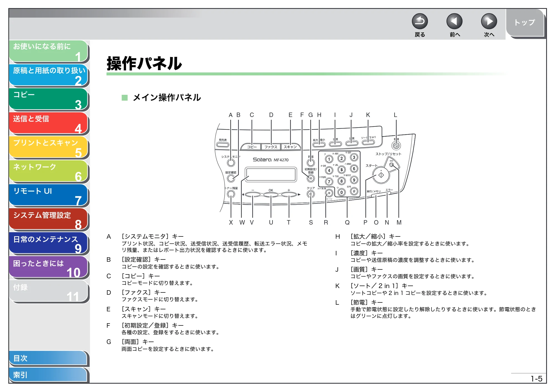Click the 節電 power-save key in diagram
The image size is (555, 392).
coord(396,145)
